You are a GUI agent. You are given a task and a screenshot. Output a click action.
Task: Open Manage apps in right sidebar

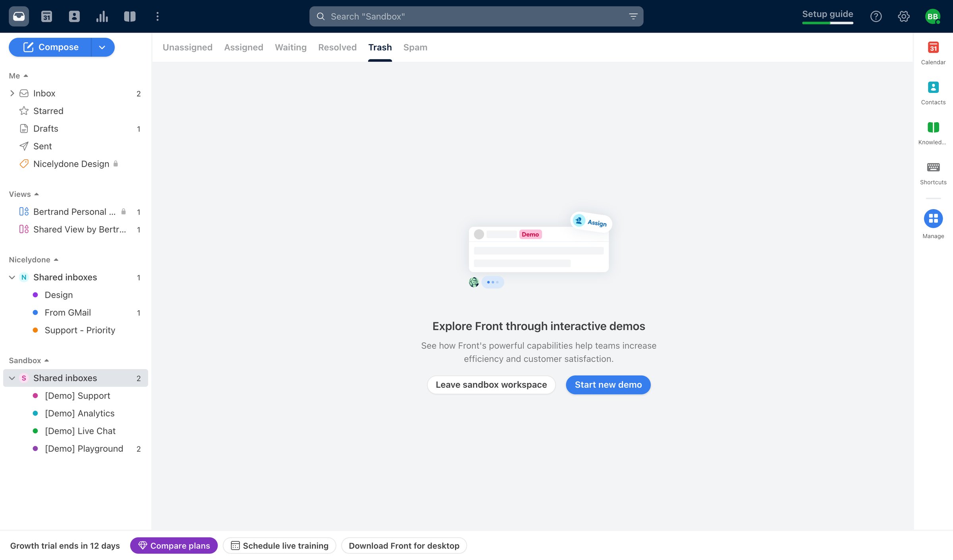click(933, 224)
